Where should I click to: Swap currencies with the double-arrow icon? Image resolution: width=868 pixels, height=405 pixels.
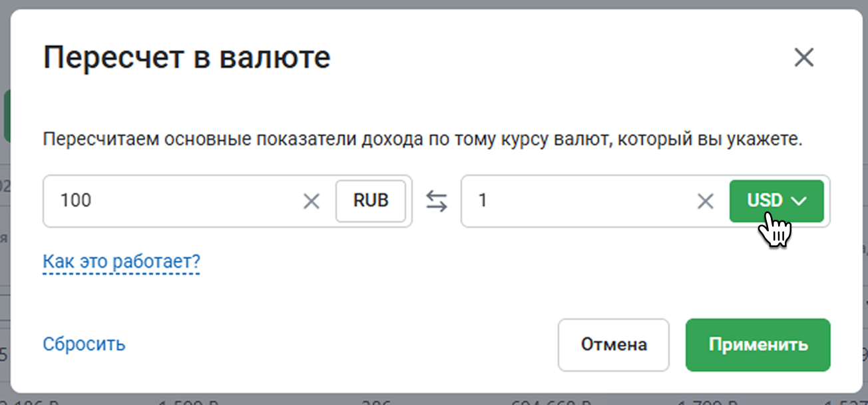pyautogui.click(x=437, y=201)
